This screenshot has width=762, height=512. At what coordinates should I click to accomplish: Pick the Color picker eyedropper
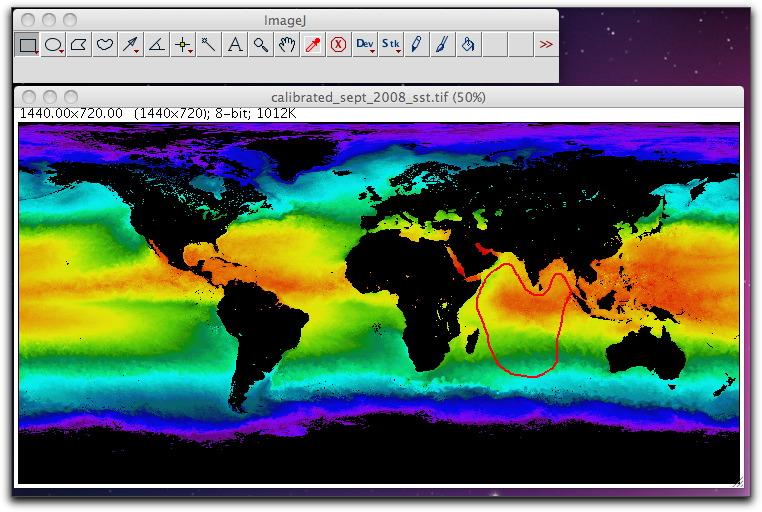312,45
